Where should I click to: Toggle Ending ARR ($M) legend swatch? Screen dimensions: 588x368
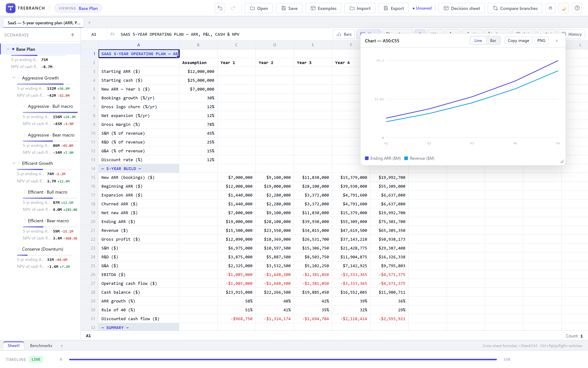[367, 158]
